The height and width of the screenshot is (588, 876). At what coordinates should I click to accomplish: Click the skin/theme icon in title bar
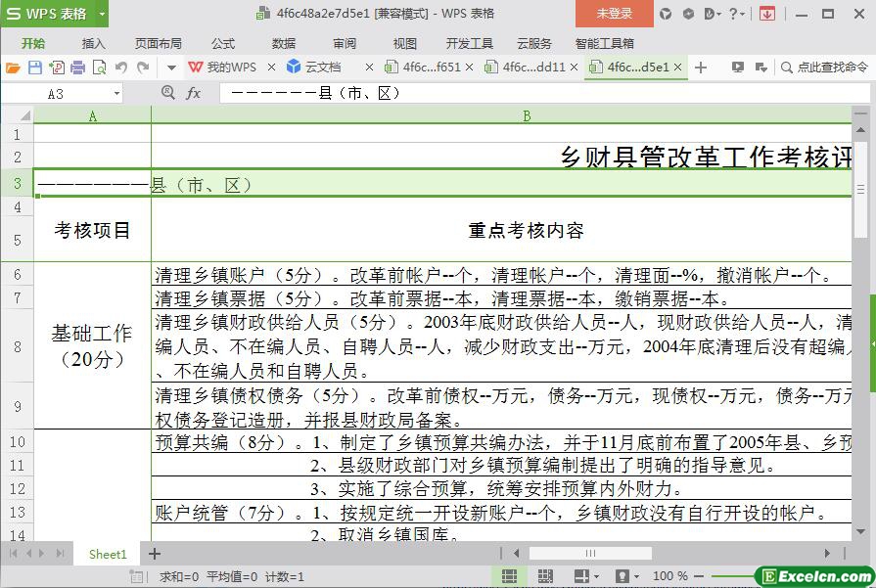click(x=666, y=14)
